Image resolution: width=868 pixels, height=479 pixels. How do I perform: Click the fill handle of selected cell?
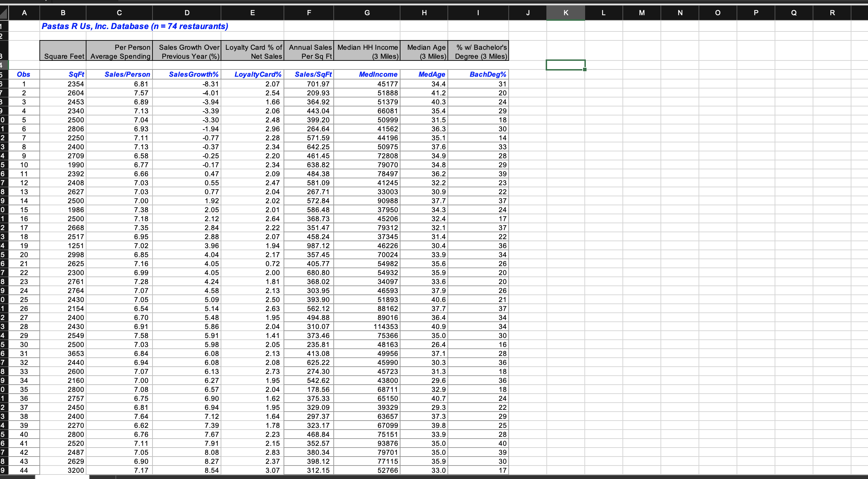[585, 69]
